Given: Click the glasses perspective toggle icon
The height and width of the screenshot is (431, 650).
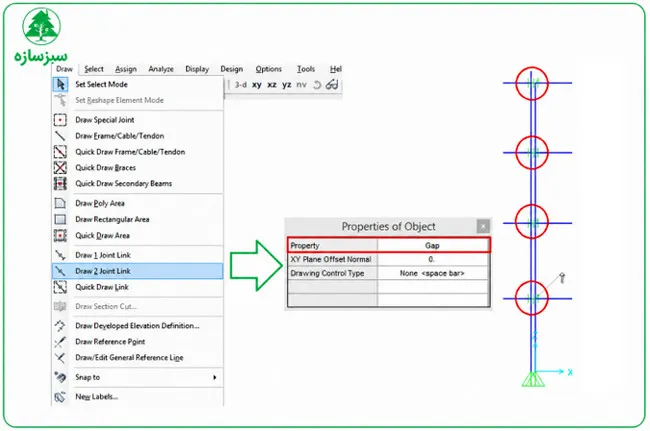Looking at the screenshot, I should point(332,85).
